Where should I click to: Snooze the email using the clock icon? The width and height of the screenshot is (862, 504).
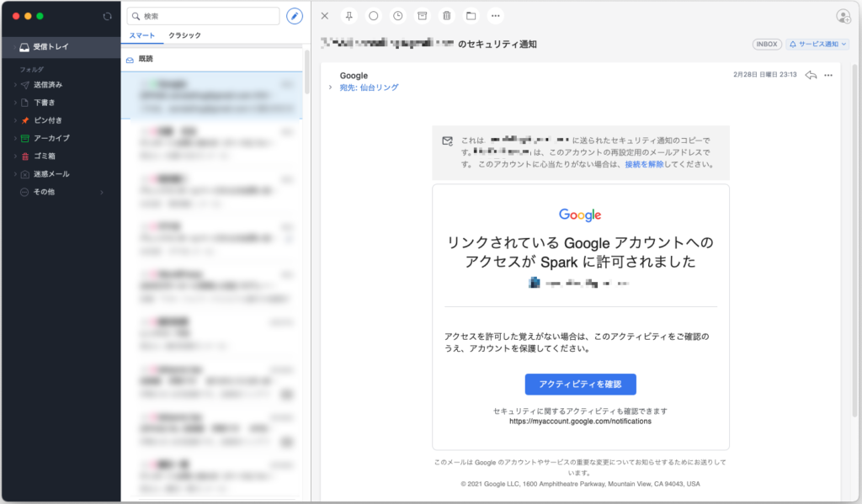click(x=398, y=16)
